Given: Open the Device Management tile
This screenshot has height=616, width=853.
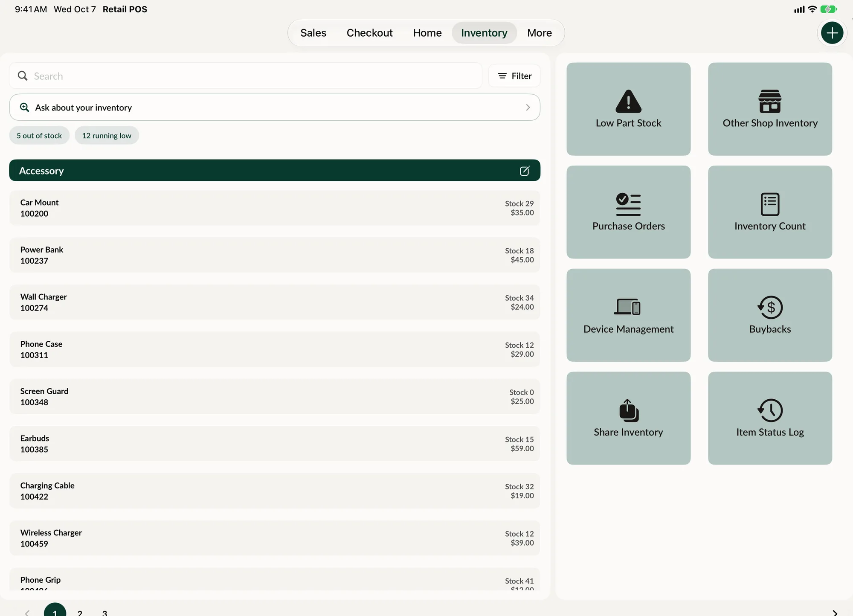Looking at the screenshot, I should [x=628, y=315].
